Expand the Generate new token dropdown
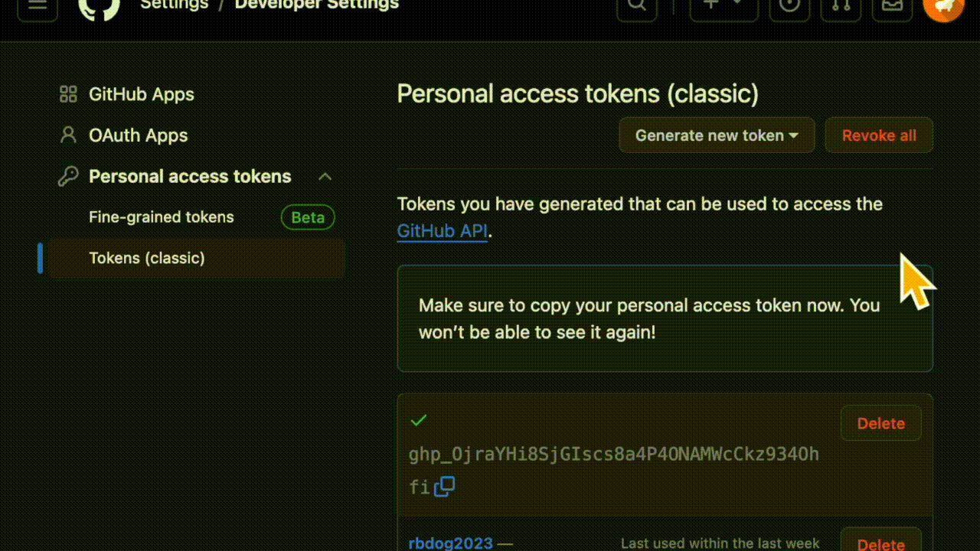 click(x=717, y=135)
